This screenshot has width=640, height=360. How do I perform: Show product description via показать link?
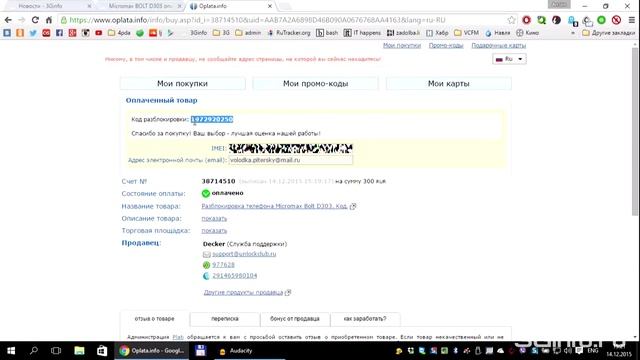pos(214,219)
